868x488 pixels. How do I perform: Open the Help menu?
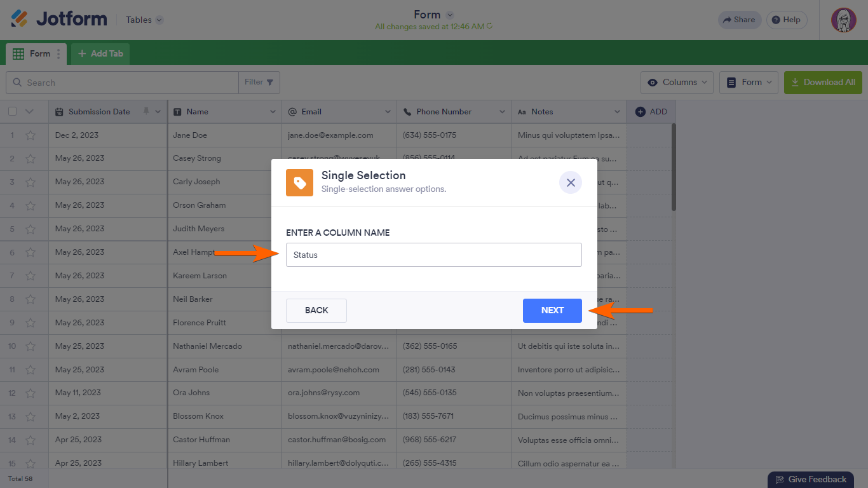(x=786, y=20)
